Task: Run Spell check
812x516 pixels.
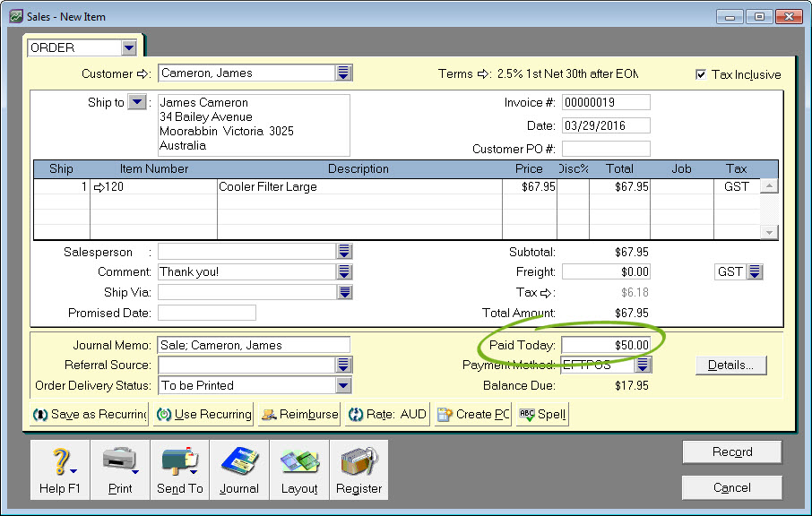Action: click(542, 415)
